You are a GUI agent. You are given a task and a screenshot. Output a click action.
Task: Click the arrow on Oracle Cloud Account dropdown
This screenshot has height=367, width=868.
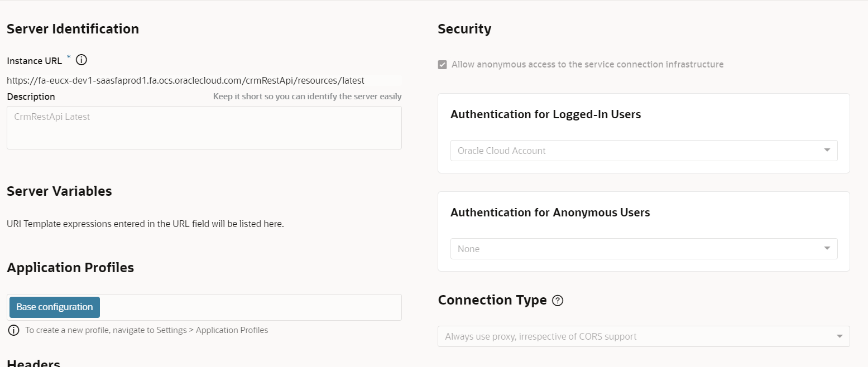827,150
